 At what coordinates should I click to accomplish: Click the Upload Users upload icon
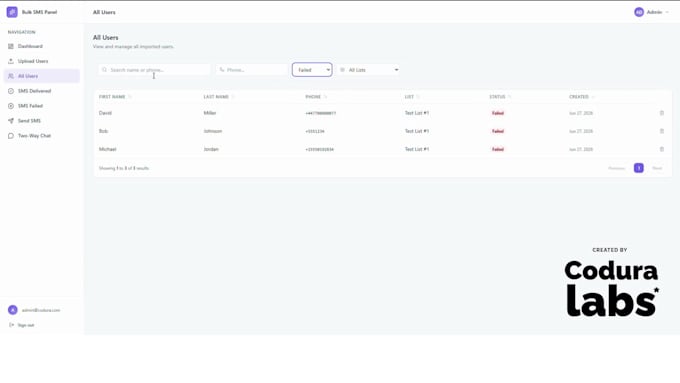(11, 61)
